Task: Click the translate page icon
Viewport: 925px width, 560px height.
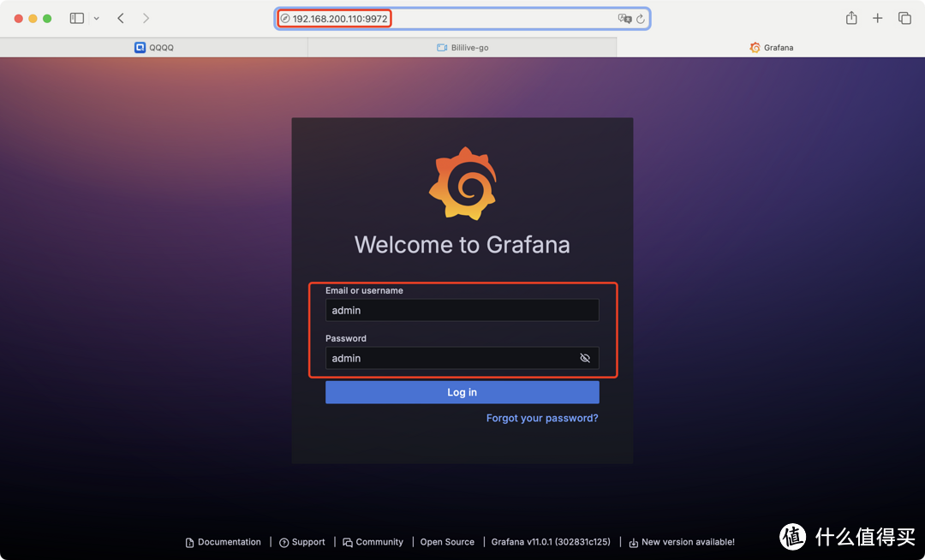Action: pyautogui.click(x=624, y=19)
